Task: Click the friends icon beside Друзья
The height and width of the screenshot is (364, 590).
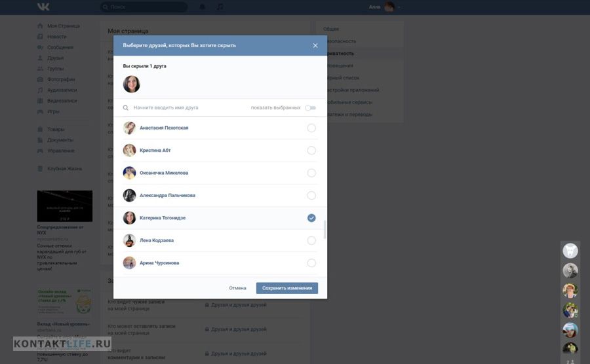Action: [x=40, y=58]
